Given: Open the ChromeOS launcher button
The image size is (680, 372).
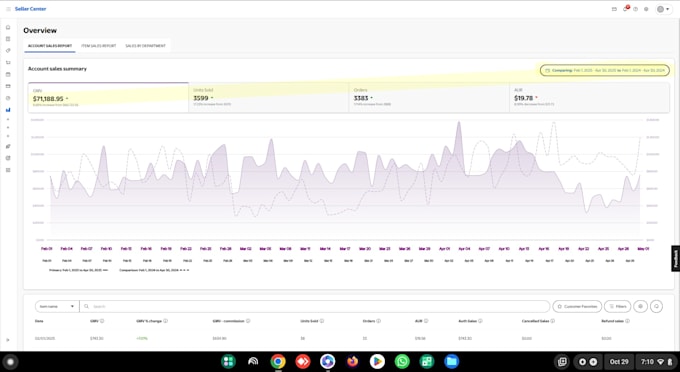Looking at the screenshot, I should tap(10, 362).
